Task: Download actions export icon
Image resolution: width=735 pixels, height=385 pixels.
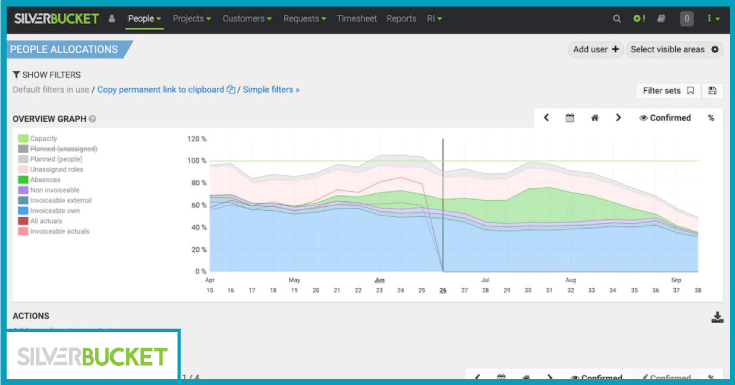Action: [717, 317]
